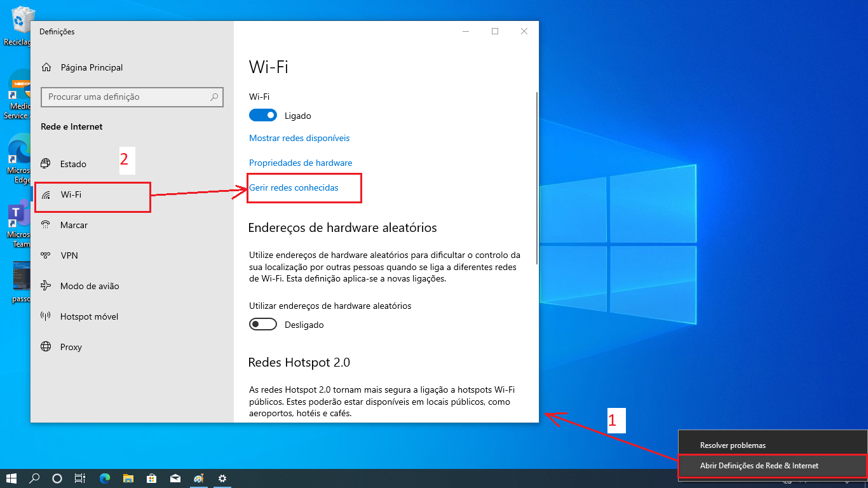Click Gerir redes conhecidas link
Image resolution: width=868 pixels, height=488 pixels.
294,187
